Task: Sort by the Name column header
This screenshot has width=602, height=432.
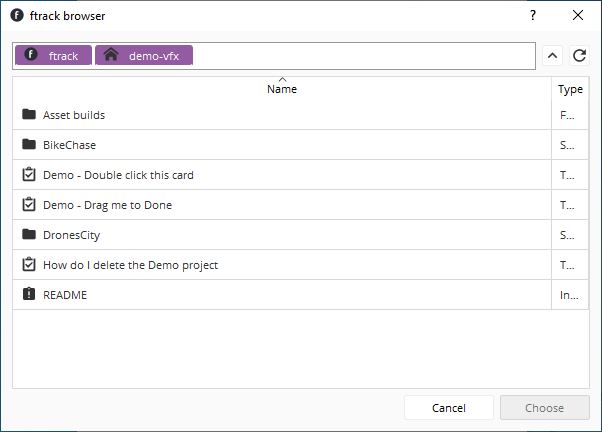Action: (282, 89)
